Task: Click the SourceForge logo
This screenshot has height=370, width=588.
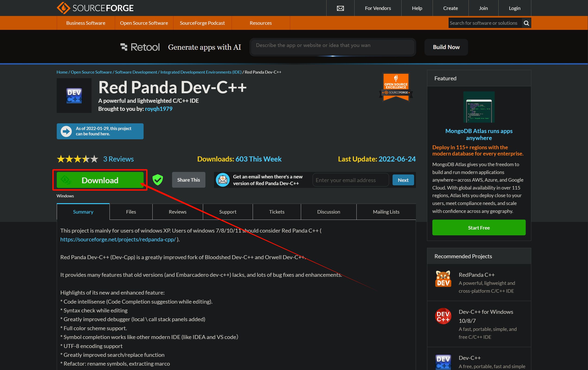Action: pos(95,8)
